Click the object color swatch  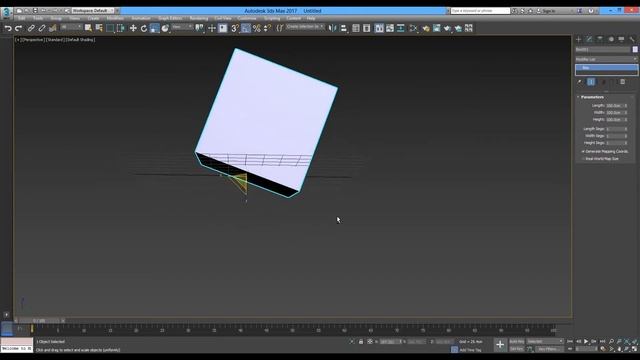(x=635, y=49)
